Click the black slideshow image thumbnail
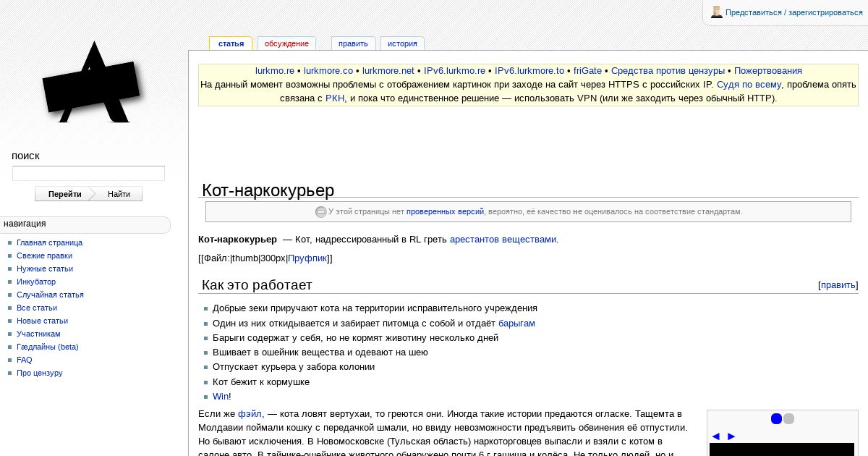868x456 pixels. (782, 449)
